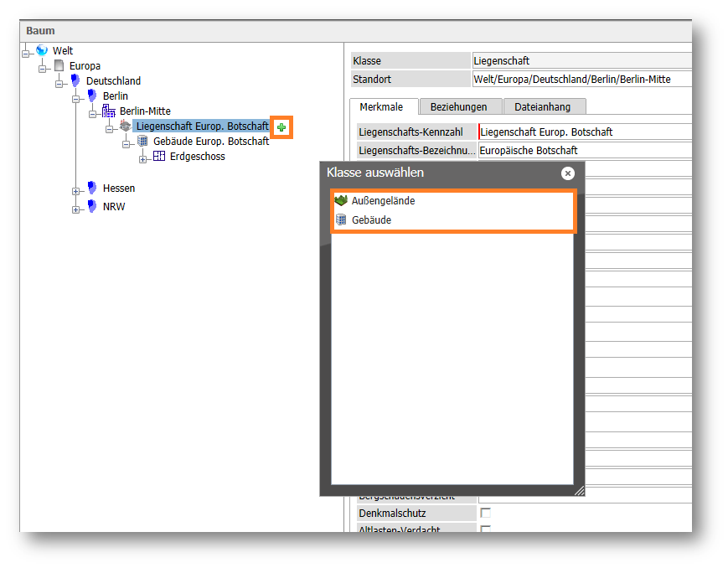Click the 'Klasse auswählen' dialog title
Image resolution: width=728 pixels, height=568 pixels.
click(x=375, y=173)
